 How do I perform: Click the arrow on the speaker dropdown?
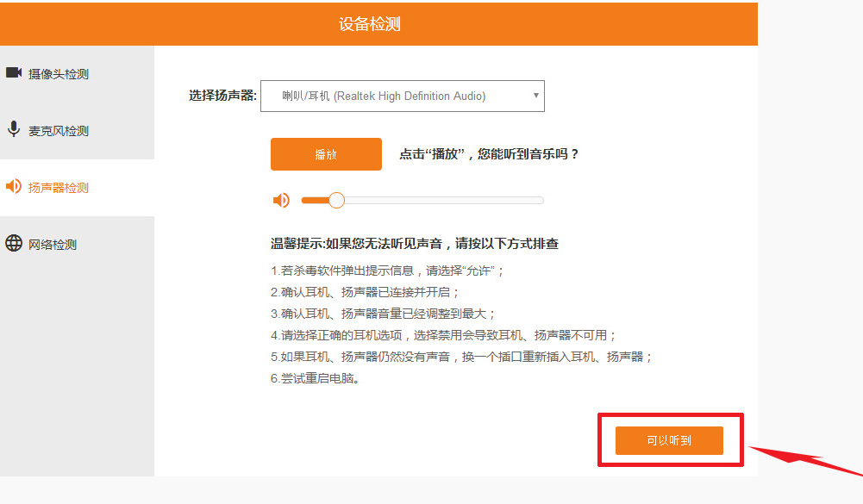(535, 96)
